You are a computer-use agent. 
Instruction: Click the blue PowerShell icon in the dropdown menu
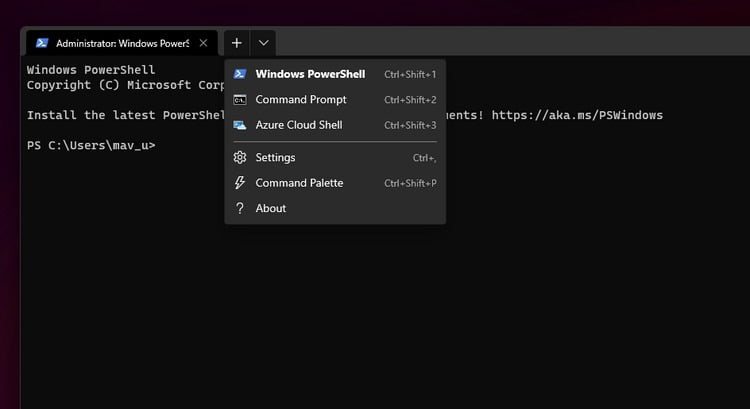[240, 74]
